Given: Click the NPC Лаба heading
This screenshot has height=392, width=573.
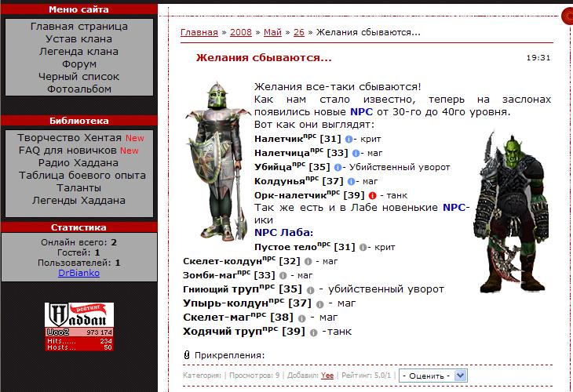Looking at the screenshot, I should click(283, 233).
